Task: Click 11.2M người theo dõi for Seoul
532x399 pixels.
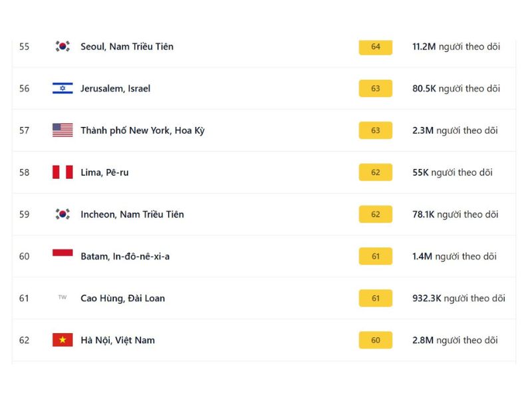Action: click(456, 47)
